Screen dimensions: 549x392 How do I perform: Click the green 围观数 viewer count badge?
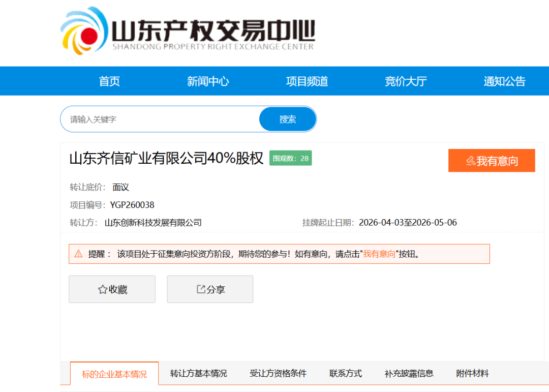(x=290, y=158)
